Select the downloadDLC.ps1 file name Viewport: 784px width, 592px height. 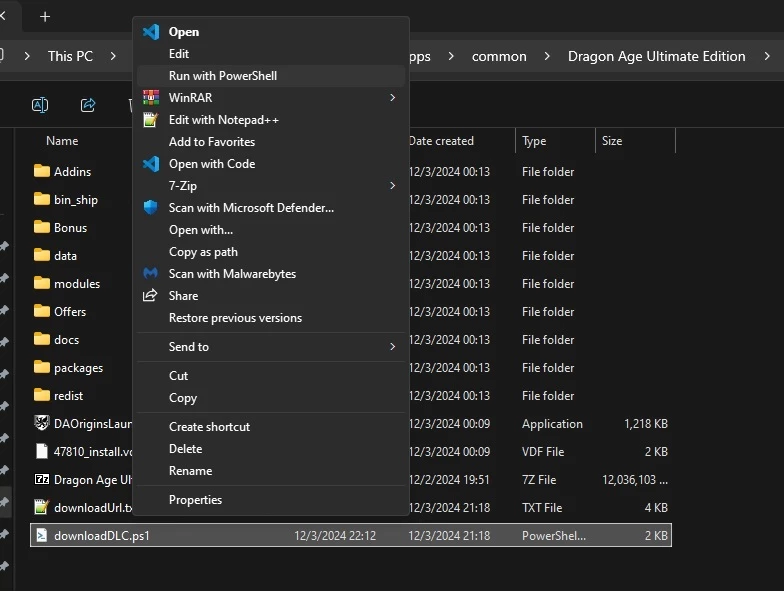(x=102, y=536)
